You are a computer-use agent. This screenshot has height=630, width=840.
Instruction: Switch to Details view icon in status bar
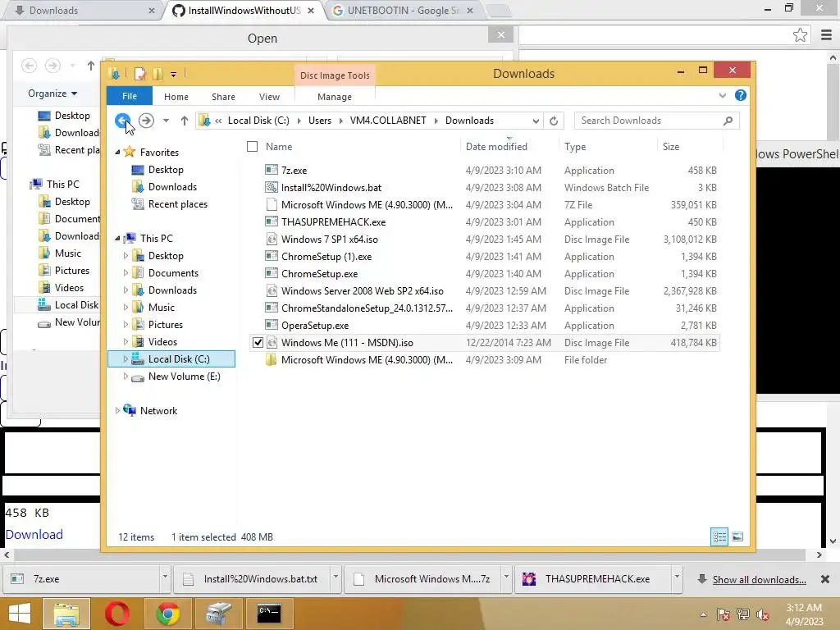tap(719, 536)
